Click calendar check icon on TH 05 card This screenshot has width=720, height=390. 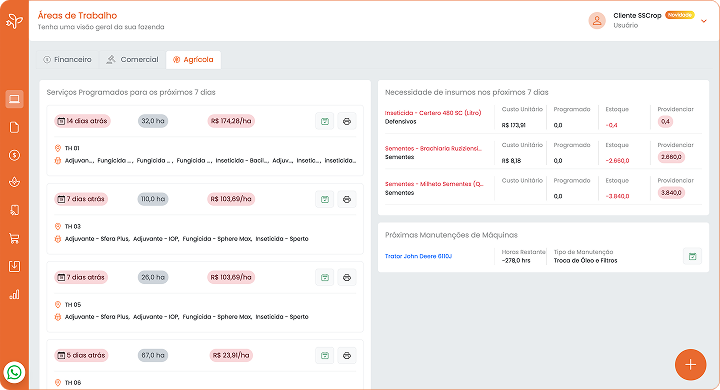point(325,277)
